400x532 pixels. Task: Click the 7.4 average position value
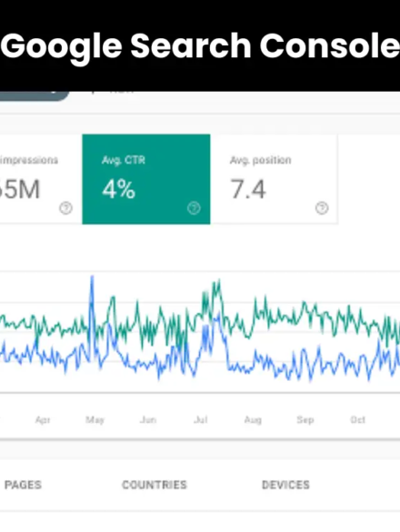248,189
